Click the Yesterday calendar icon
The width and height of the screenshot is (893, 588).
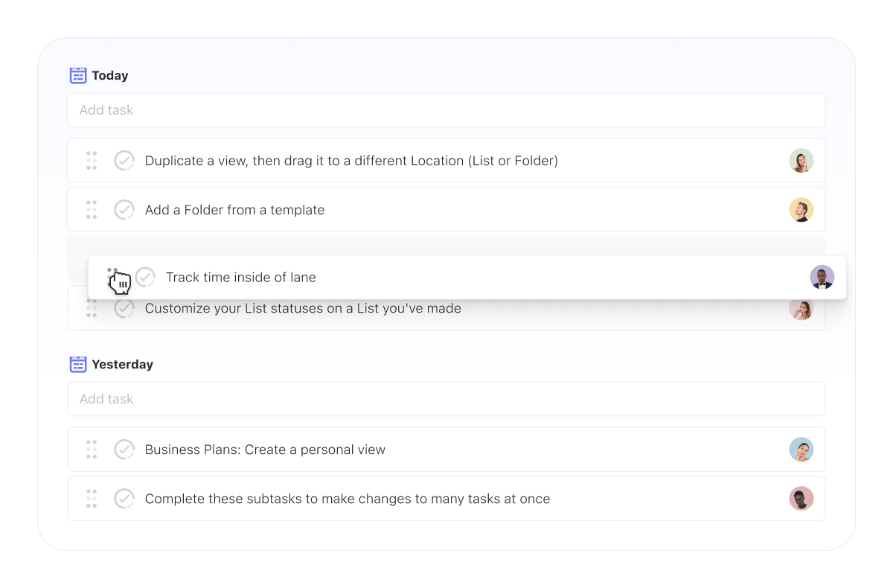click(x=78, y=364)
